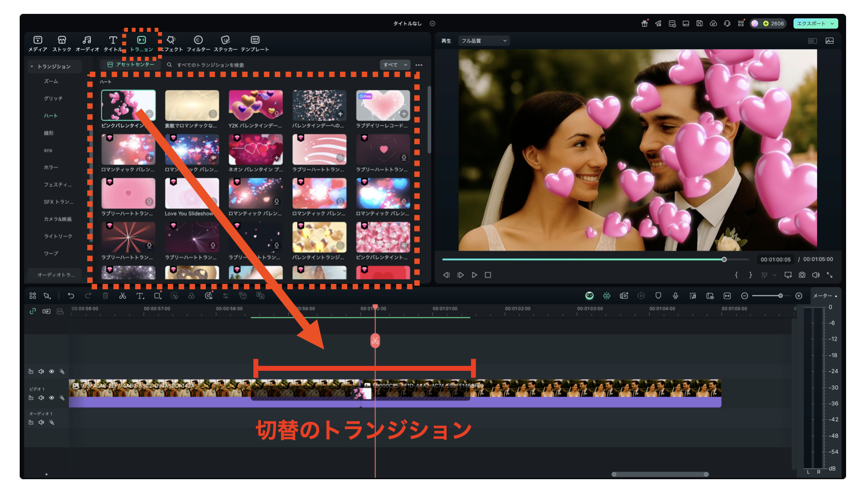Click the play button in preview
This screenshot has height=498, width=868.
tap(474, 275)
